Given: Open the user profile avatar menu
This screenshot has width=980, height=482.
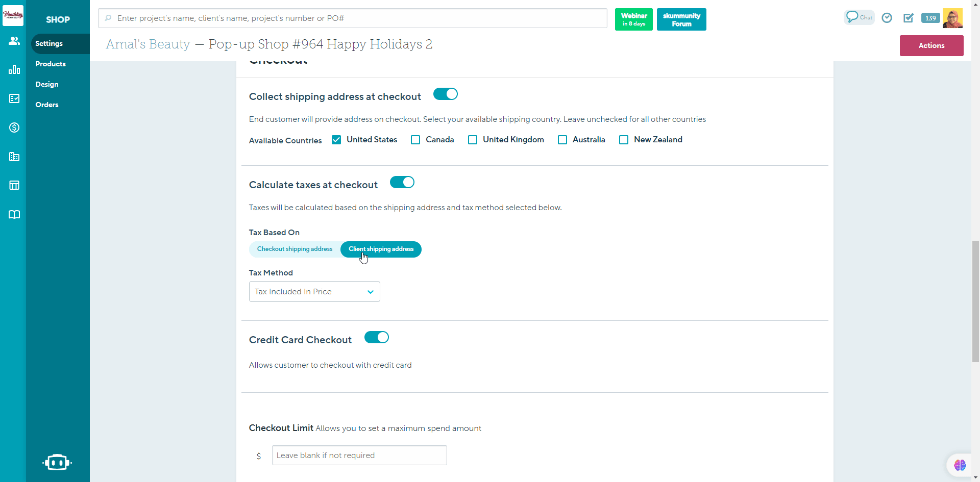Looking at the screenshot, I should pyautogui.click(x=952, y=18).
